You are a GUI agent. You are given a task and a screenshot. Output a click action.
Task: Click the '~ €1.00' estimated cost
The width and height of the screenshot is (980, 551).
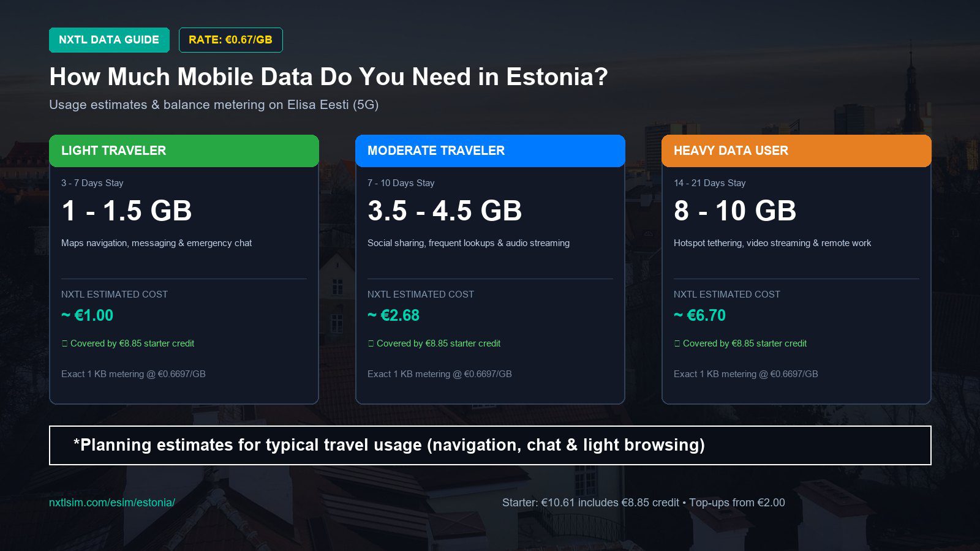[87, 315]
